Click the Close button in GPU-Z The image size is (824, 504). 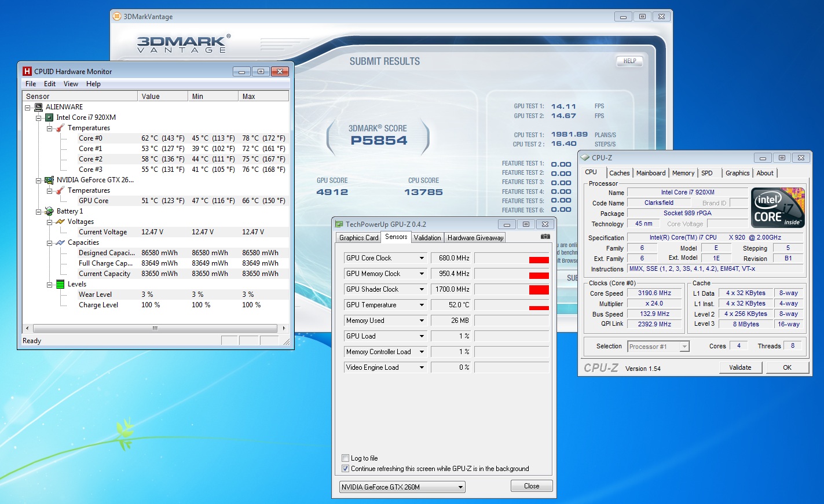pos(532,486)
